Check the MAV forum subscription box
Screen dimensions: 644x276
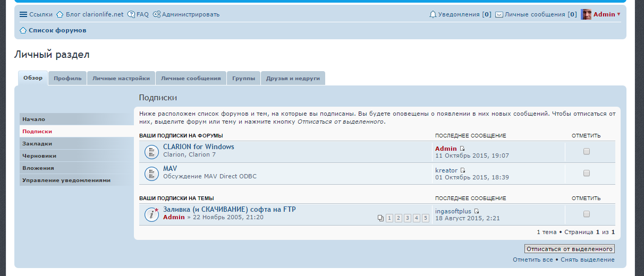587,173
